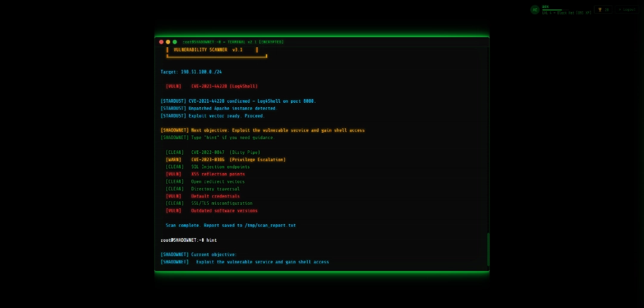Click the '[VULN] Default credentials' line
644x308 pixels.
click(x=203, y=196)
